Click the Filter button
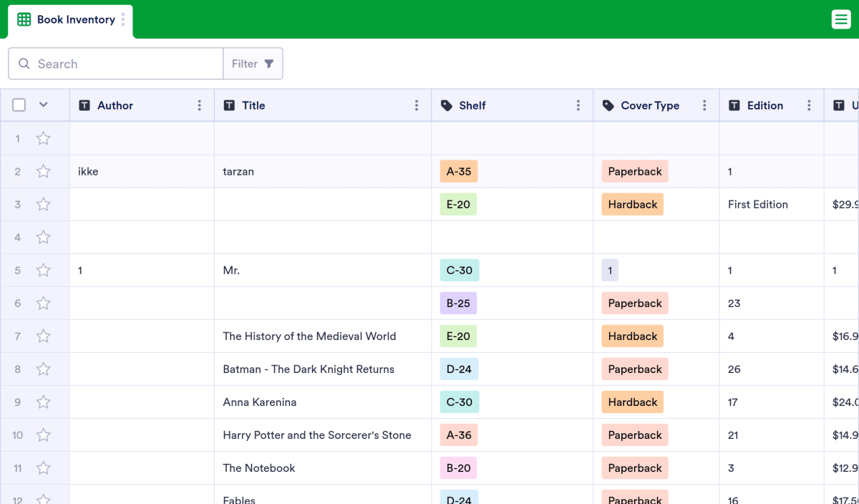Screen dimensions: 859x504 [253, 64]
